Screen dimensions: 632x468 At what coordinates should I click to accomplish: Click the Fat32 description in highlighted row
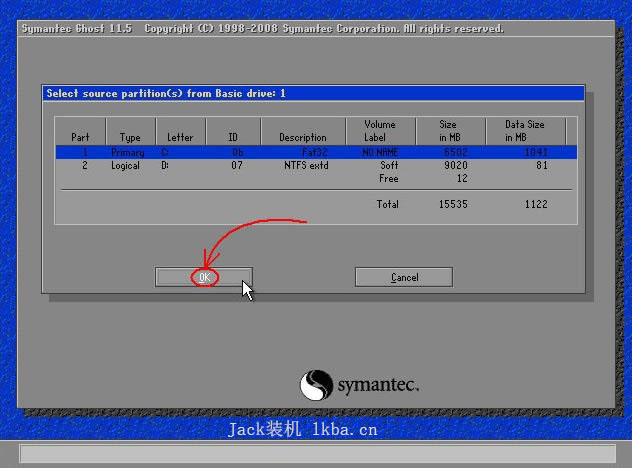(315, 152)
